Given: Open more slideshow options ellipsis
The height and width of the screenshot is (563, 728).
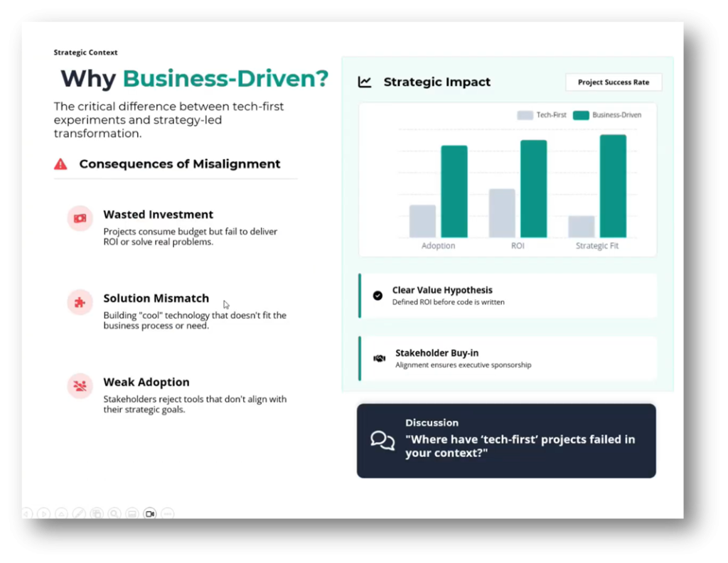Looking at the screenshot, I should point(168,513).
